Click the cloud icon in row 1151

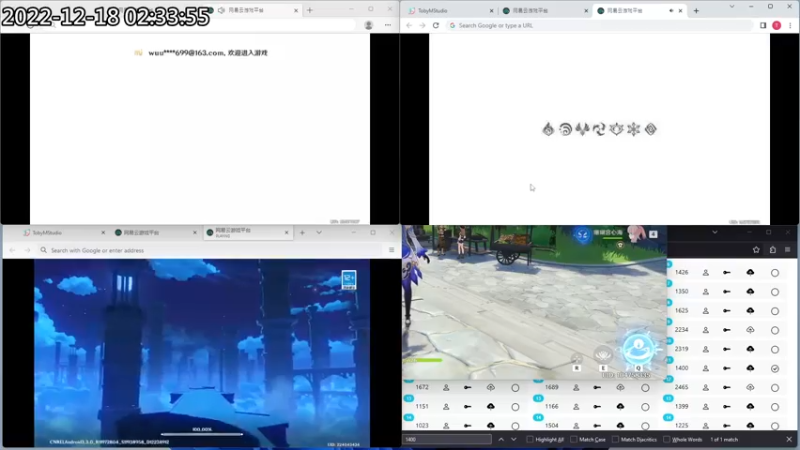490,407
